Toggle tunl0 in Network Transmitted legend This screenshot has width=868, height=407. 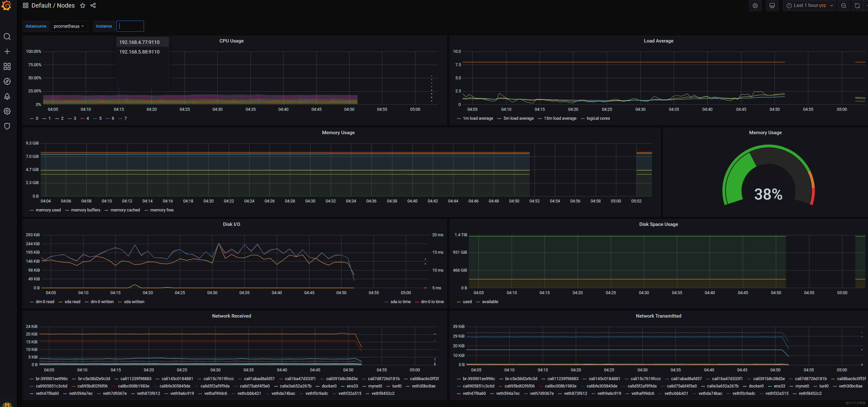pyautogui.click(x=824, y=386)
